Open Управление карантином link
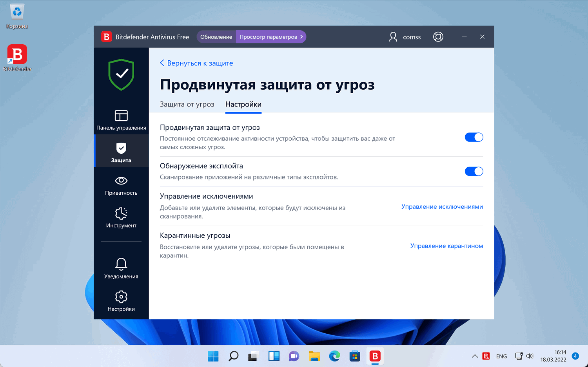 click(x=446, y=246)
